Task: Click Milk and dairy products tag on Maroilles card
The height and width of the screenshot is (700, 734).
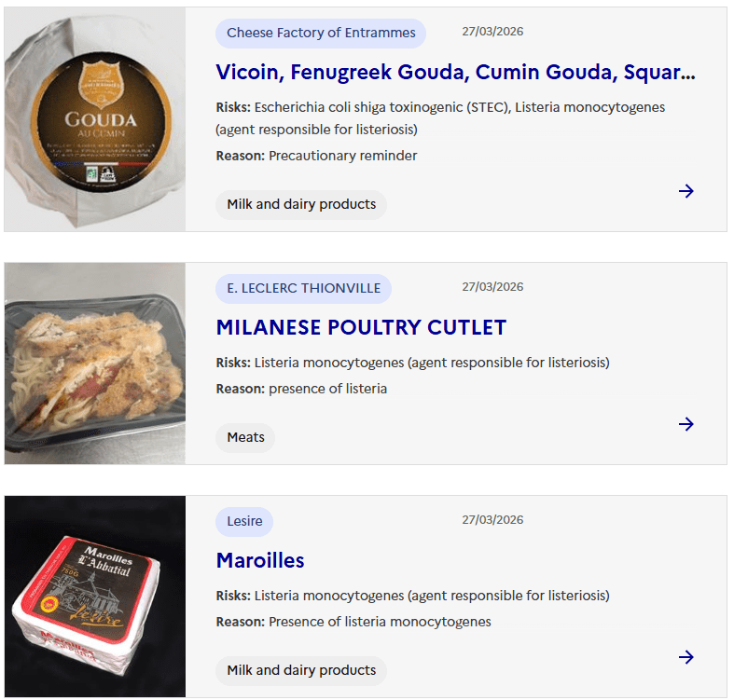Action: 301,670
